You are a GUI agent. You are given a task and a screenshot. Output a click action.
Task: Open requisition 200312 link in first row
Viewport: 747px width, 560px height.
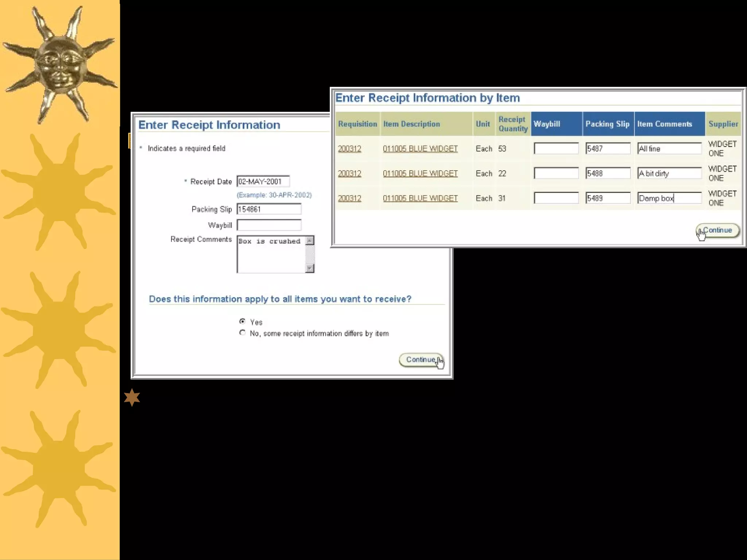click(349, 149)
